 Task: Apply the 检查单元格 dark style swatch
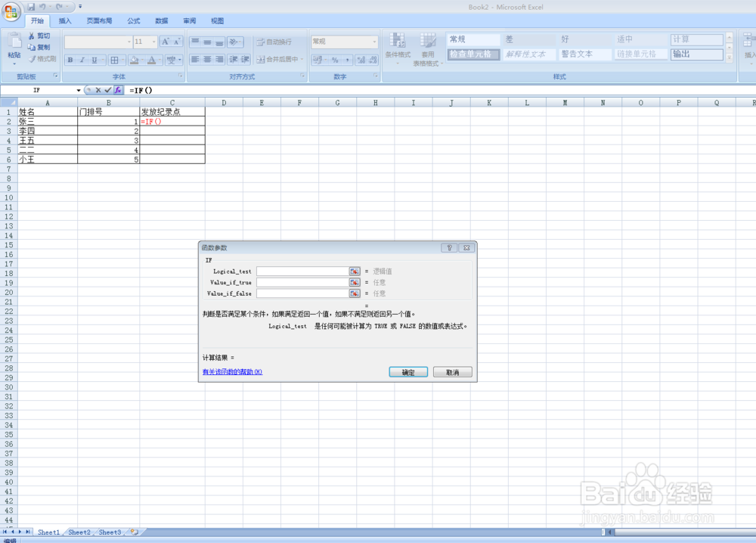[x=473, y=54]
